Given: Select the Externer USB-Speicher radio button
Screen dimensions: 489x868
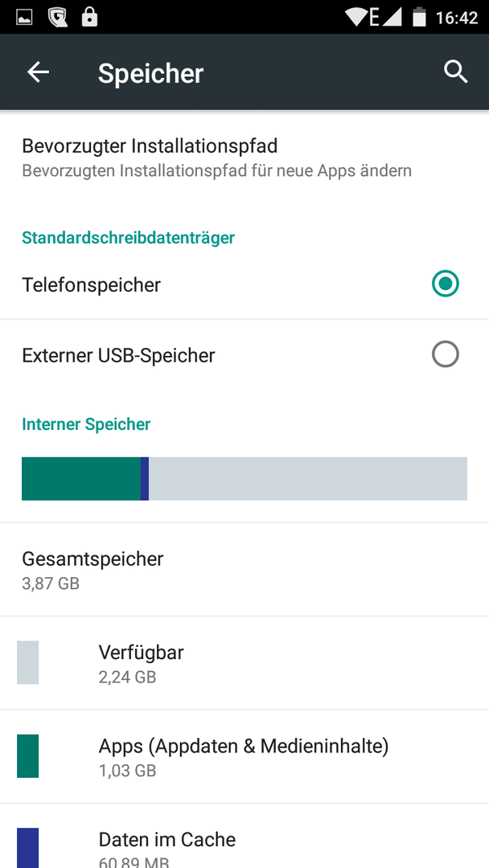Looking at the screenshot, I should (x=446, y=354).
